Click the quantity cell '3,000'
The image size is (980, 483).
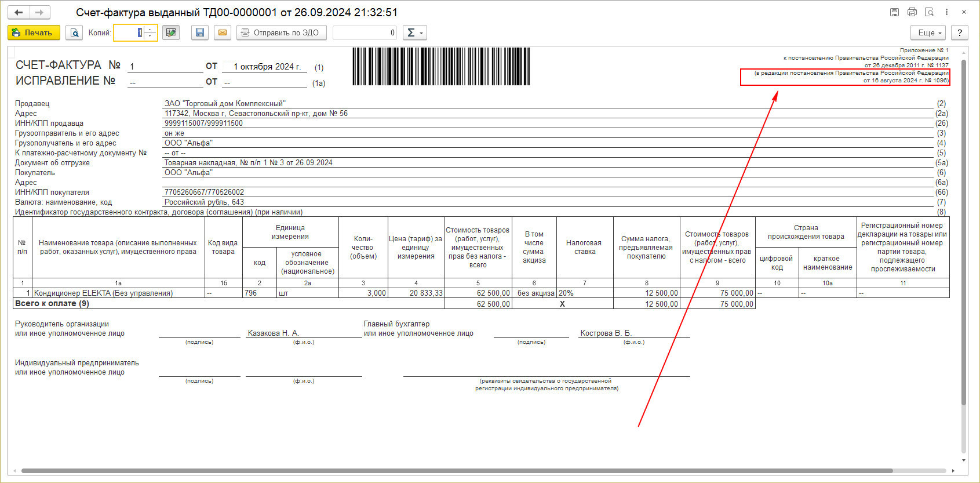click(363, 293)
